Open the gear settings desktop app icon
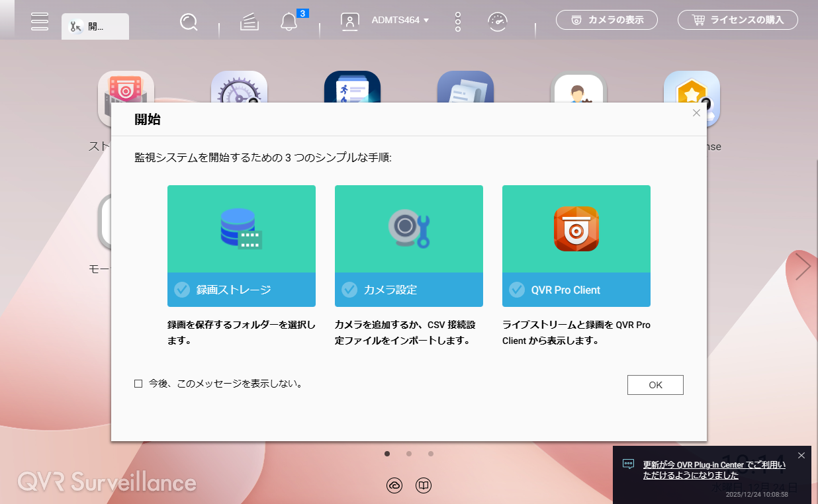 (239, 87)
